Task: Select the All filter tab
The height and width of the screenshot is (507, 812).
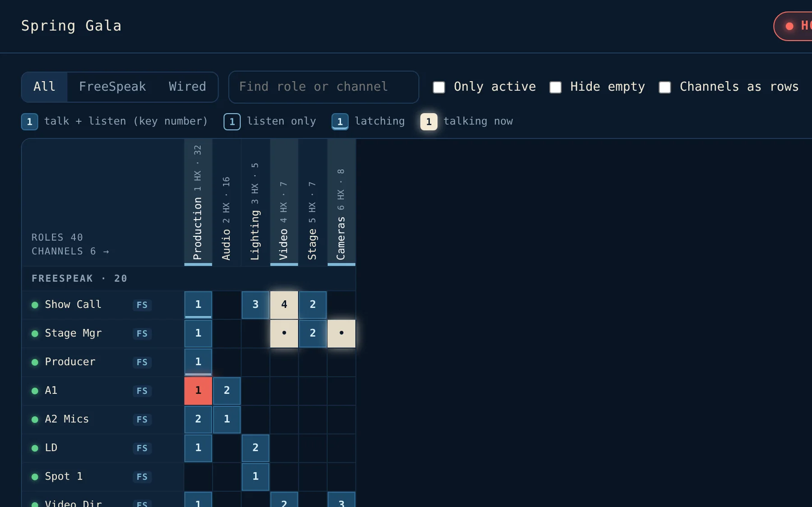Action: (45, 87)
